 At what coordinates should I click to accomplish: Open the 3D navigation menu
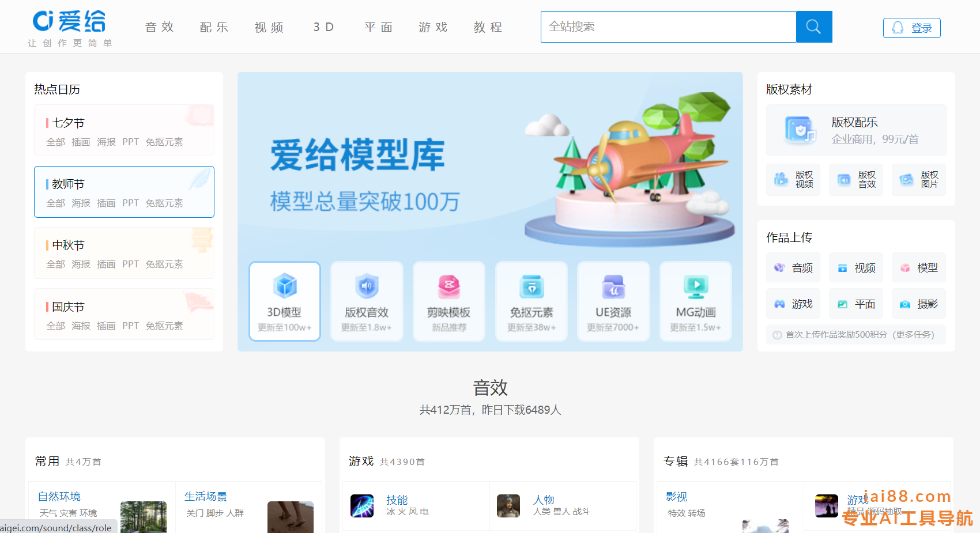tap(324, 27)
